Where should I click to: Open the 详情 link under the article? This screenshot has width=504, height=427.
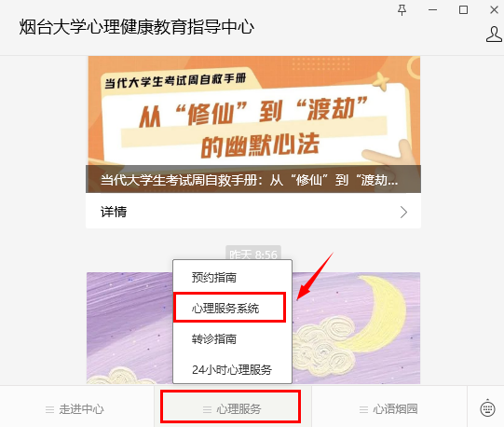253,212
